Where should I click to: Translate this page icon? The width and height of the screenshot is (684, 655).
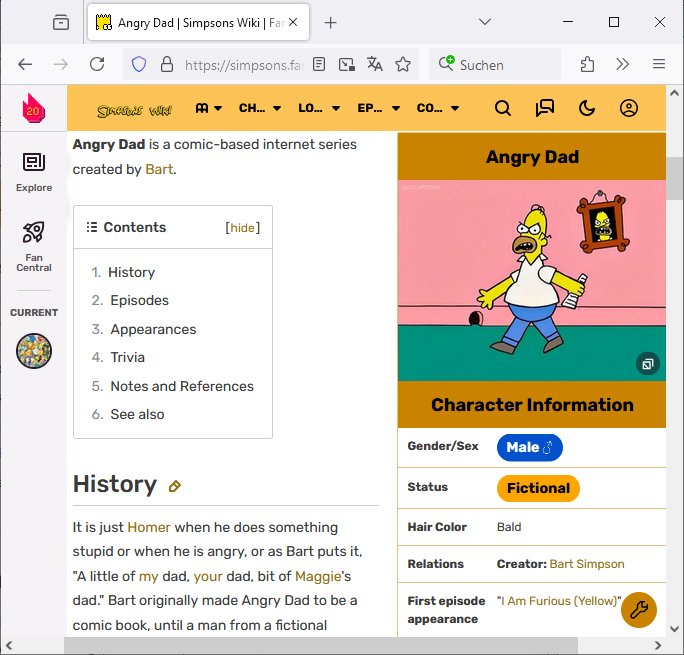(x=374, y=65)
